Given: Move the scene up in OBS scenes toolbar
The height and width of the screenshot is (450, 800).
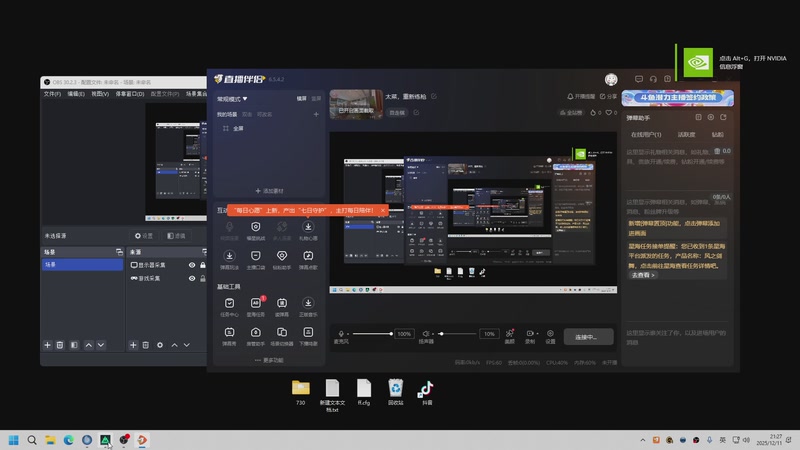Looking at the screenshot, I should click(88, 345).
